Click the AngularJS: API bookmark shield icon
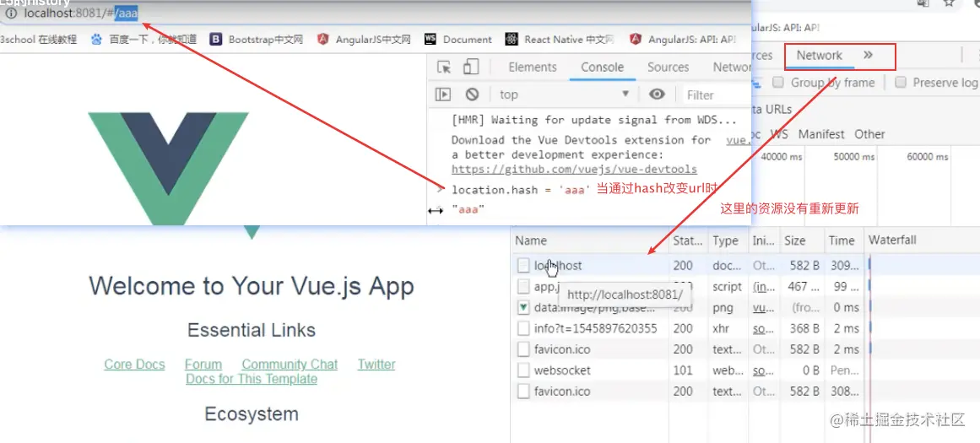 coord(635,40)
